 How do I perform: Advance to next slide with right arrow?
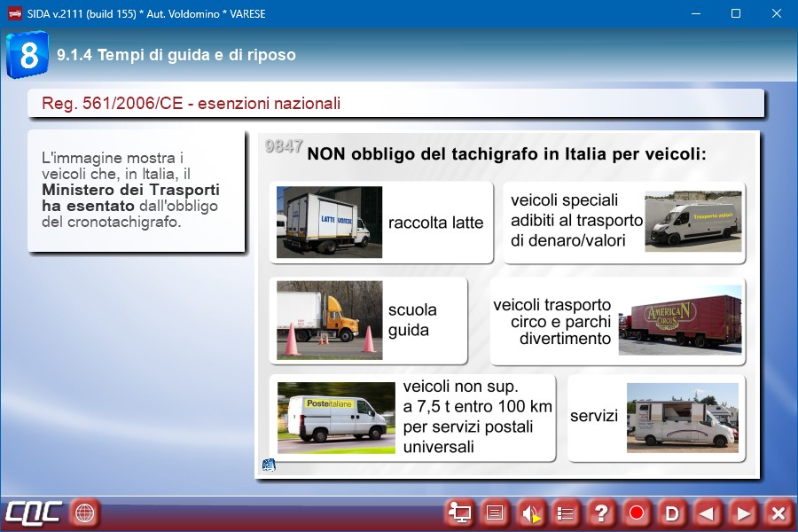coord(743,512)
